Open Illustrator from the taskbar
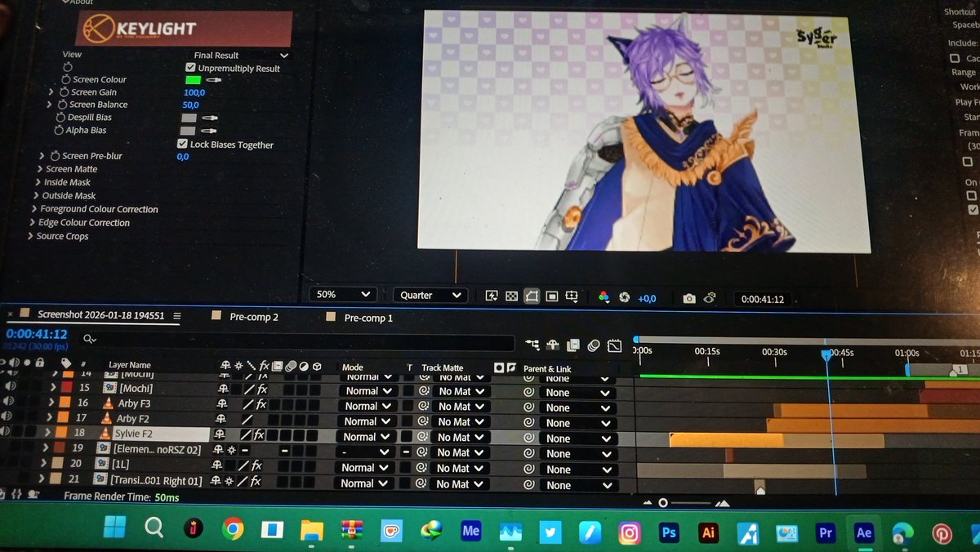This screenshot has width=980, height=552. coord(708,532)
